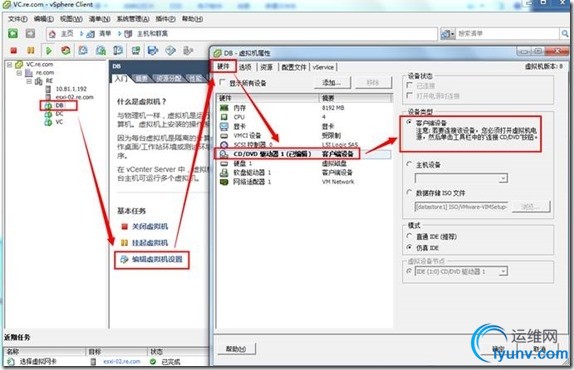The height and width of the screenshot is (370, 574).
Task: Click the take snapshot toolbar icon
Action: (83, 50)
